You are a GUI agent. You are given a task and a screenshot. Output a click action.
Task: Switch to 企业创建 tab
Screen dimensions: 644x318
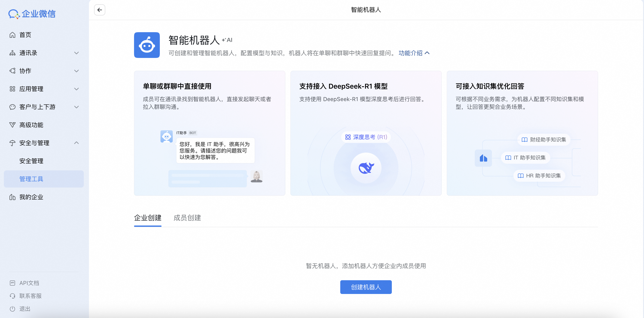point(148,218)
